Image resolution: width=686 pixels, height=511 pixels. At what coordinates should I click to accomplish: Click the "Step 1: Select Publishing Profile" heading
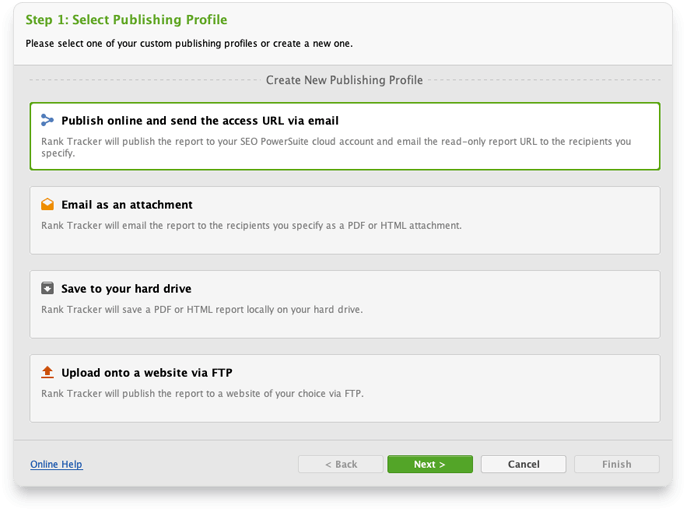(x=126, y=20)
